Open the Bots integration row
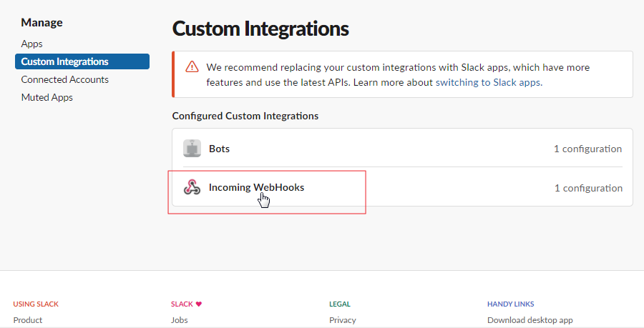The width and height of the screenshot is (644, 328). click(x=402, y=149)
